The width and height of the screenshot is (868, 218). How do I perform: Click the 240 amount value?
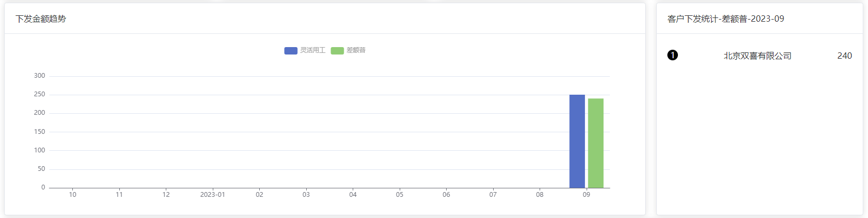point(845,56)
